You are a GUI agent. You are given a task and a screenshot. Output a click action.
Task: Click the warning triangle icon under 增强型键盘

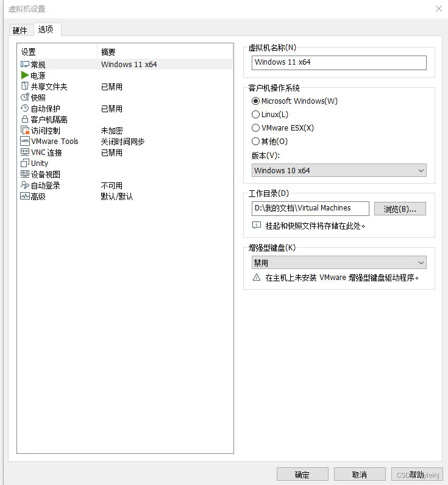257,278
